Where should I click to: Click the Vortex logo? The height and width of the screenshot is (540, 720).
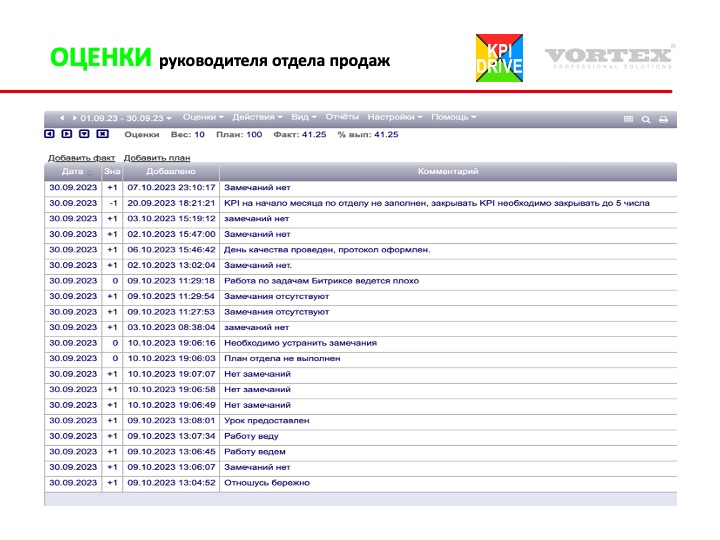coord(610,57)
